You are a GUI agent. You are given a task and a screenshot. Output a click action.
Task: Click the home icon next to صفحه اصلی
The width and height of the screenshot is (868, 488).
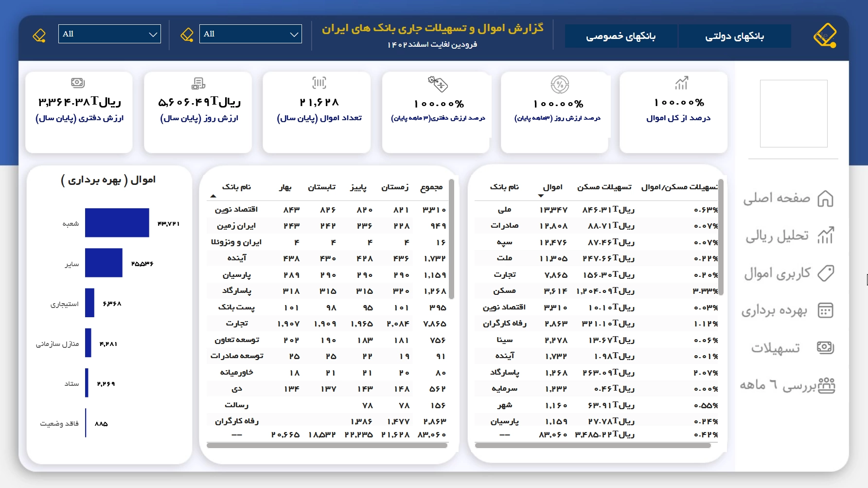pos(825,199)
